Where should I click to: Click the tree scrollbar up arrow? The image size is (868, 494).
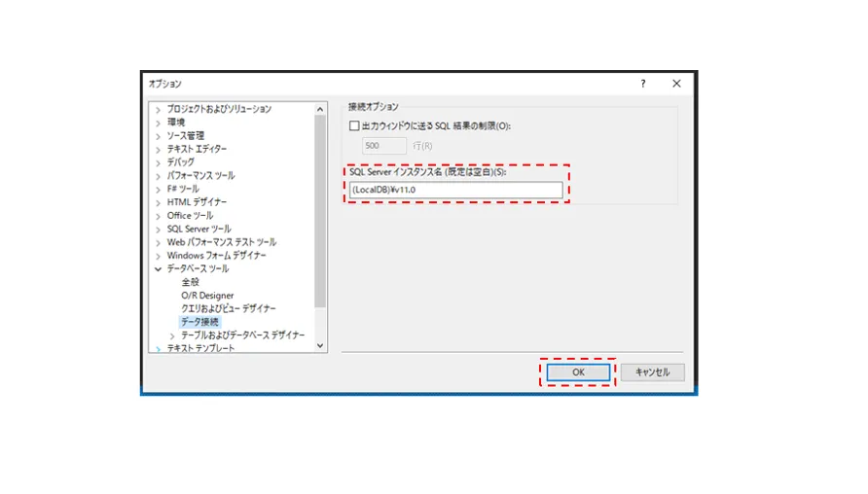(320, 109)
